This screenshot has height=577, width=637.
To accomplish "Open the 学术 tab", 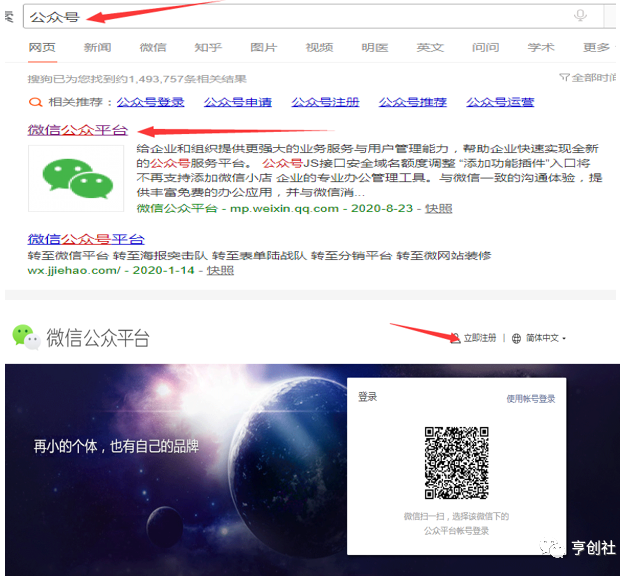I will click(541, 48).
